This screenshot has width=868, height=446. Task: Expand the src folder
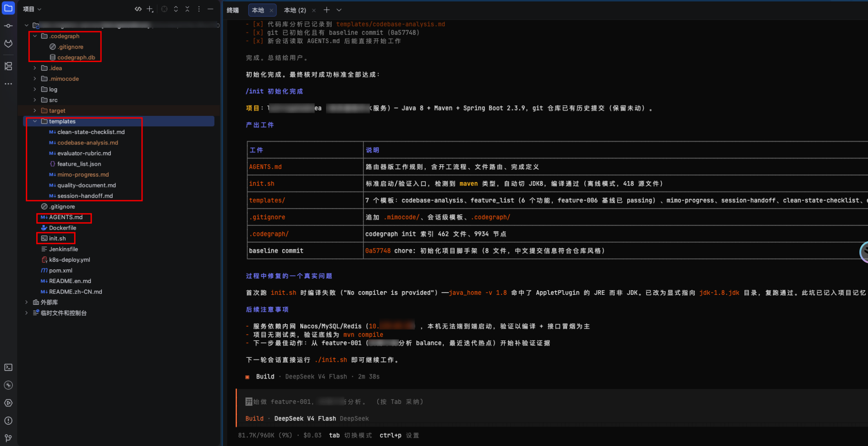pyautogui.click(x=35, y=100)
